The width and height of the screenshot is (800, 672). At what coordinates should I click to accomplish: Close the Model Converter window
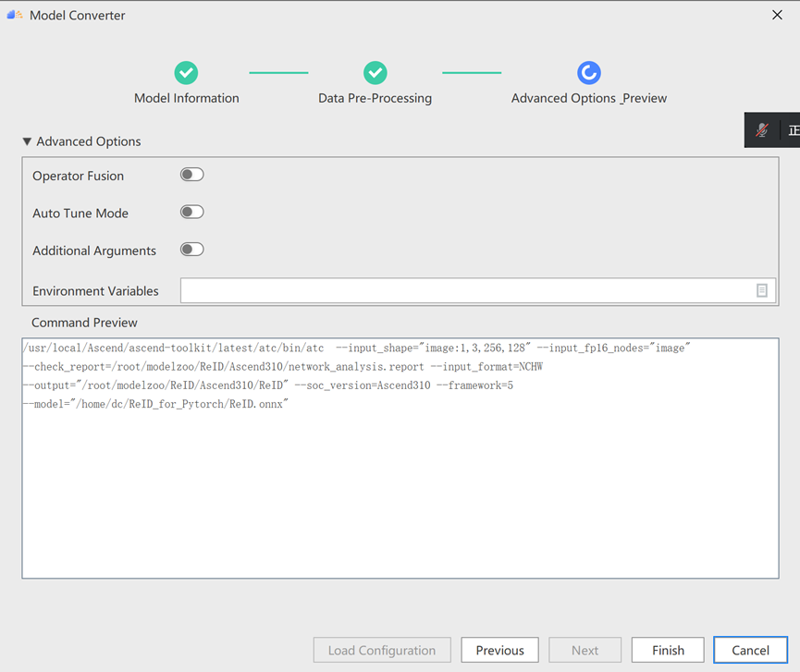point(777,15)
